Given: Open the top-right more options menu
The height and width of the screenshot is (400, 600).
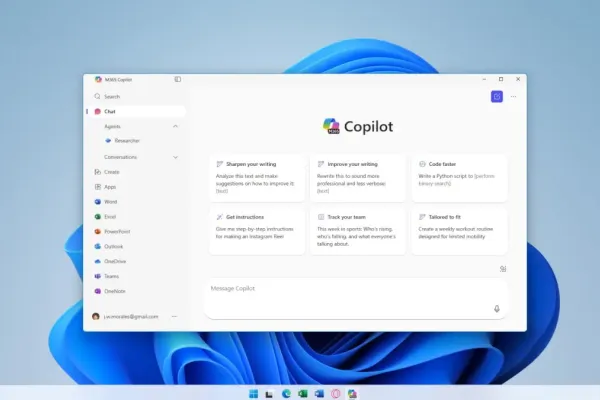Looking at the screenshot, I should click(514, 96).
